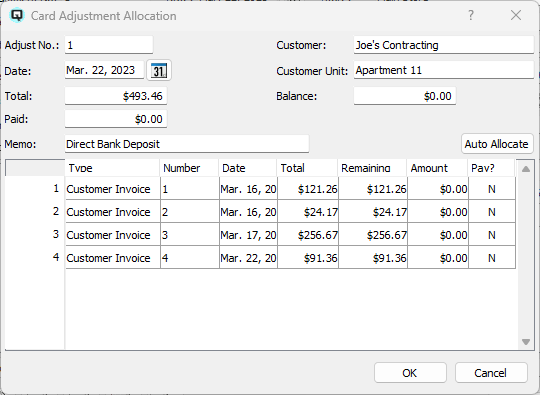The height and width of the screenshot is (395, 540).
Task: Confirm with the OK button
Action: (410, 373)
